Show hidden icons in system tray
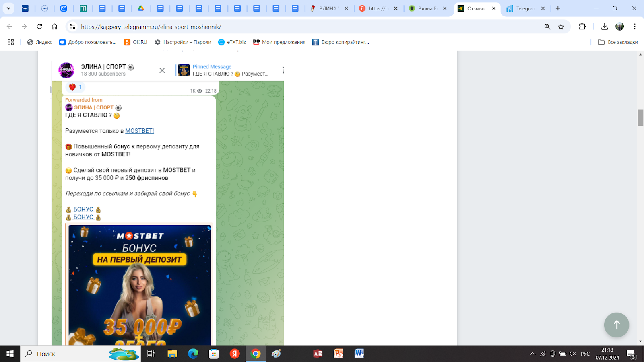The width and height of the screenshot is (644, 362). pos(533,354)
